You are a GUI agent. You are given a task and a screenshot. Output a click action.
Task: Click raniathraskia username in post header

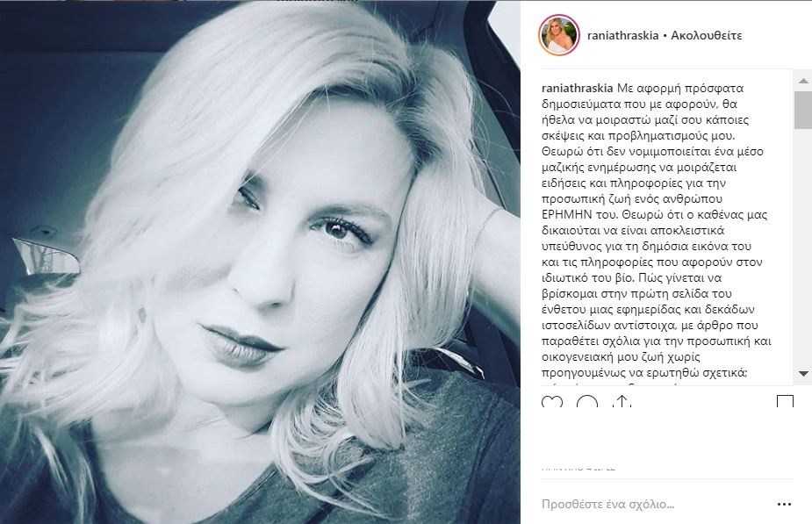coord(622,35)
